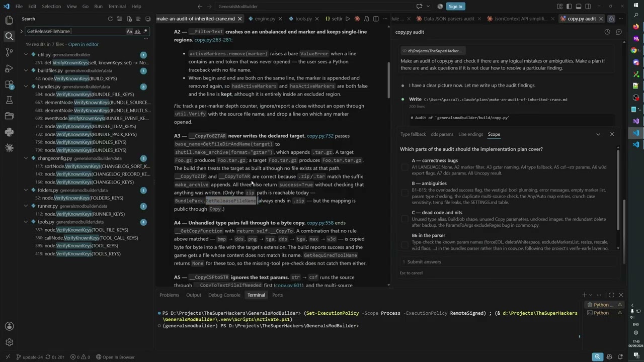
Task: Collapse the question panel with chevron
Action: [x=598, y=134]
